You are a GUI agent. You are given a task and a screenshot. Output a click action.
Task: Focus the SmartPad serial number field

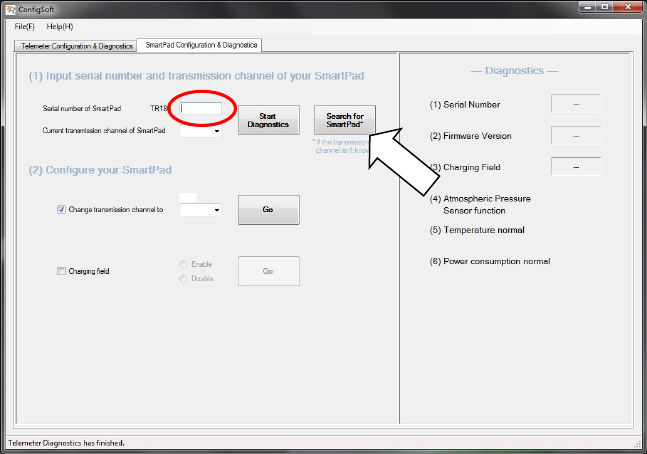click(201, 109)
